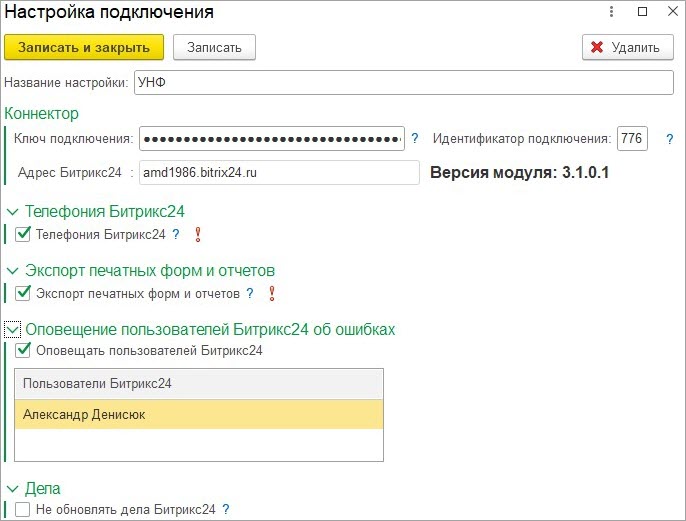Click red exclamation mark beside Телефония Битрикс24
Screen dimensions: 686x521
(x=198, y=234)
